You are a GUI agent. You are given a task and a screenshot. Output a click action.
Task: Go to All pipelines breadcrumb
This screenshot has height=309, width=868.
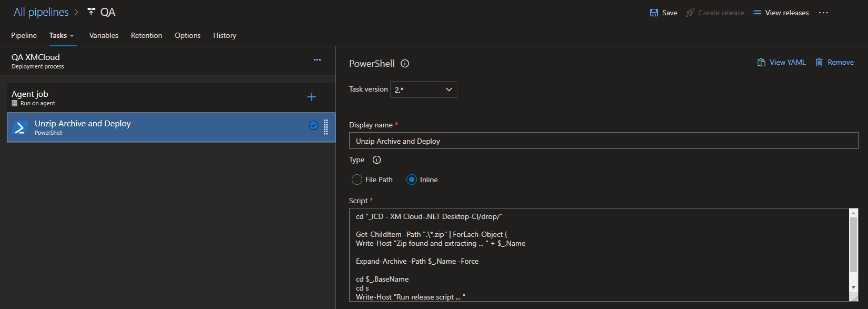click(x=41, y=12)
